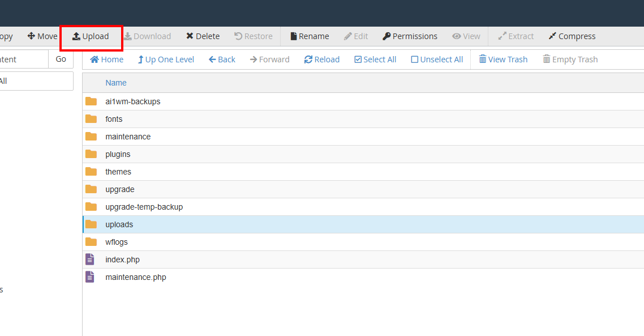Select the plugins folder row
The image size is (644, 336).
tap(363, 154)
